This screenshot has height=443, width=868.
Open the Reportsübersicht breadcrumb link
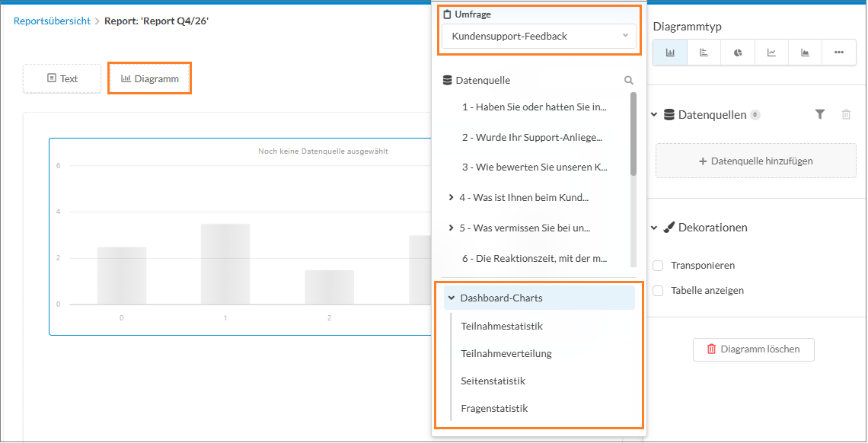[52, 21]
